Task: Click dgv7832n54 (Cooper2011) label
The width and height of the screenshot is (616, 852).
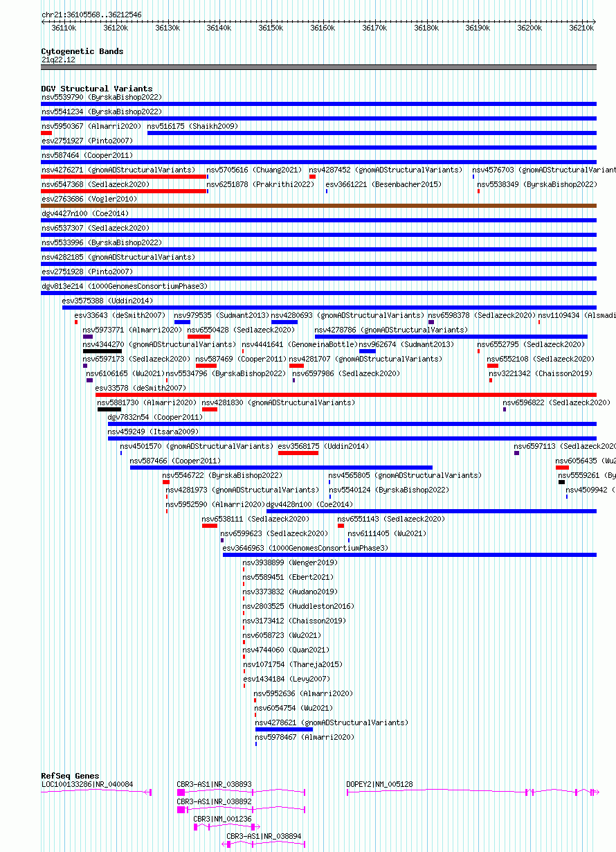Action: [156, 417]
